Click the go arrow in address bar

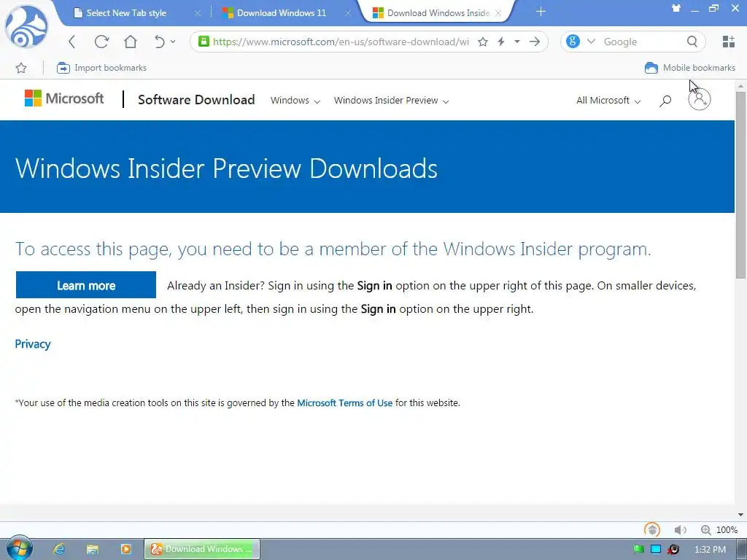pos(535,42)
